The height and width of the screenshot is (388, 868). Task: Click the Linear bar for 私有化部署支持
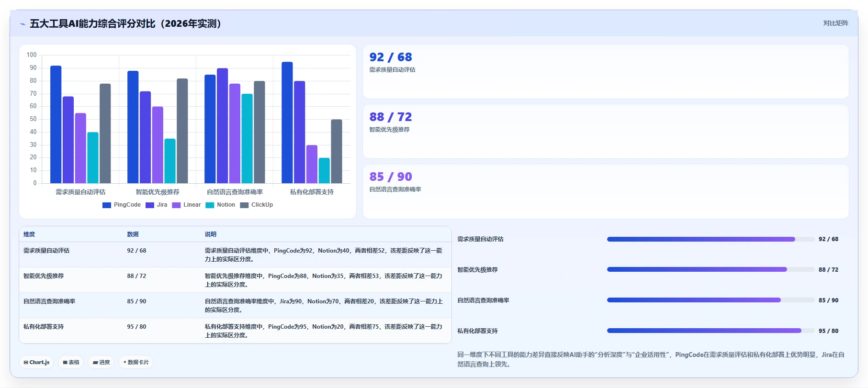[312, 164]
